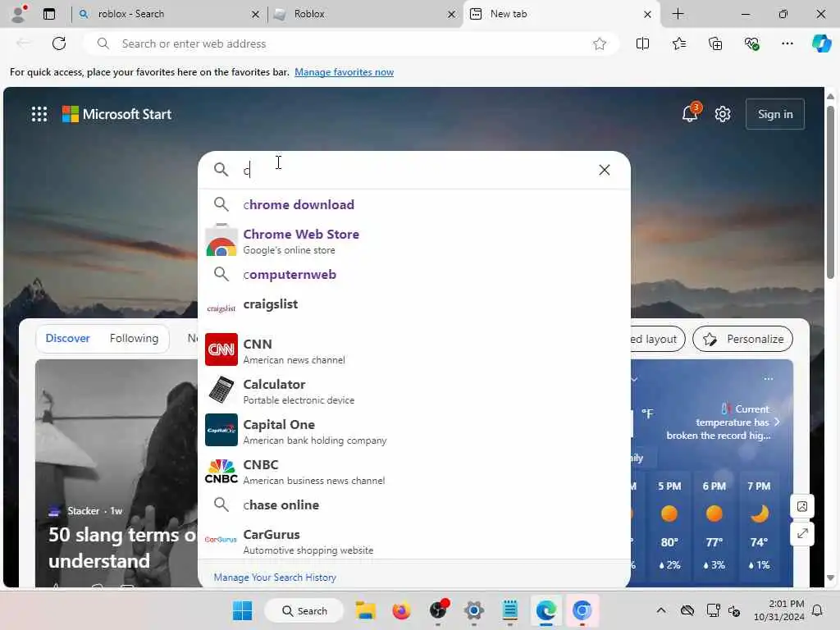This screenshot has height=630, width=840.
Task: Open page settings gear icon
Action: coord(722,114)
